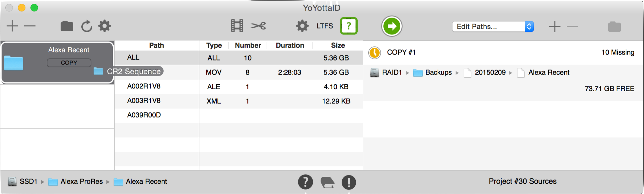Click the round question mark status icon

coord(306,182)
